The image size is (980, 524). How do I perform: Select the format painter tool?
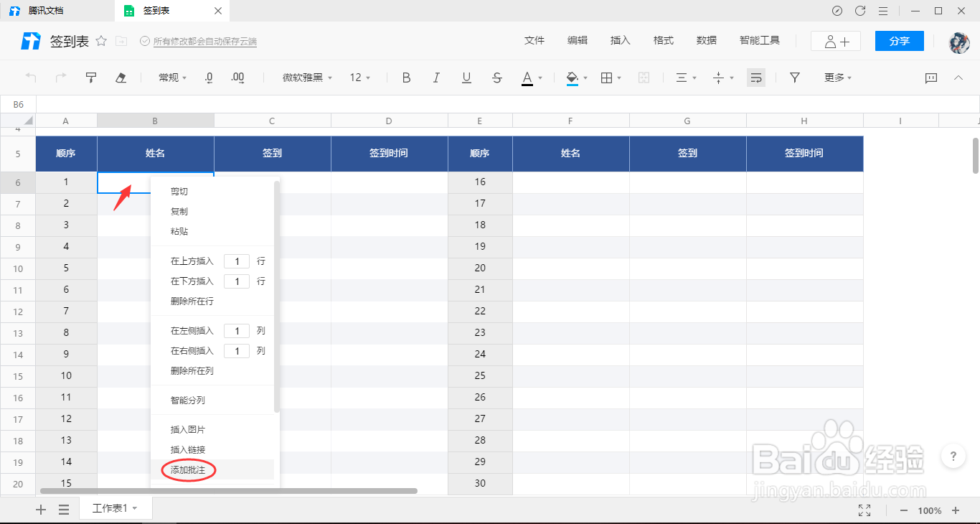(91, 78)
